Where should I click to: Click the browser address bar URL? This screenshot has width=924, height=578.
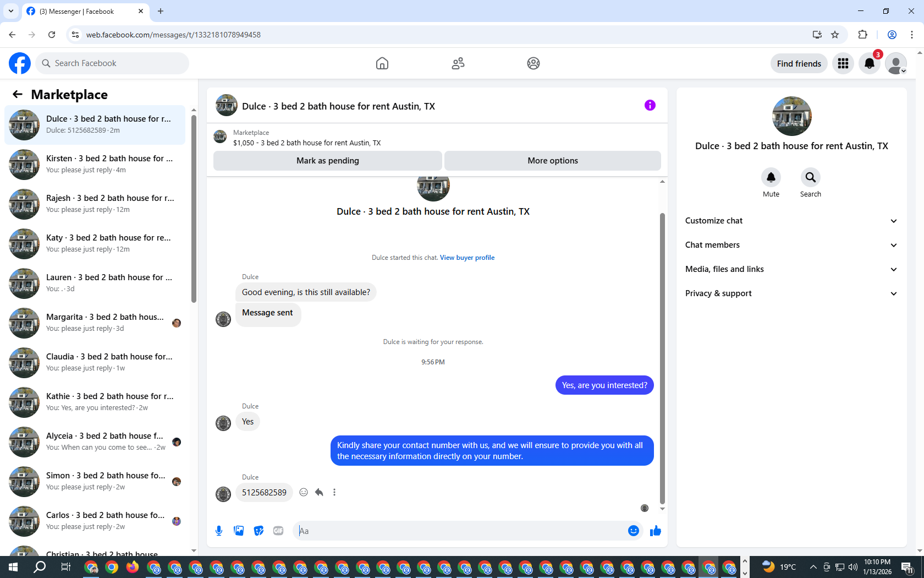173,35
